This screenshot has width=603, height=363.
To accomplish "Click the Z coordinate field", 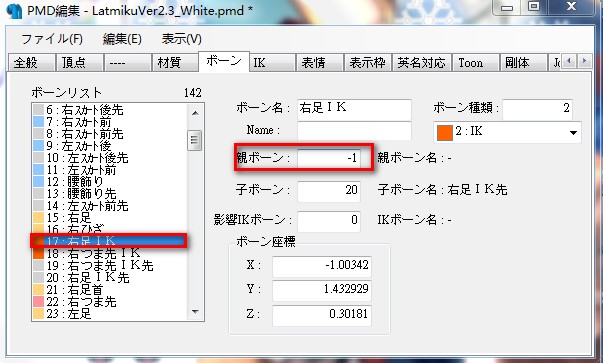I will point(322,315).
